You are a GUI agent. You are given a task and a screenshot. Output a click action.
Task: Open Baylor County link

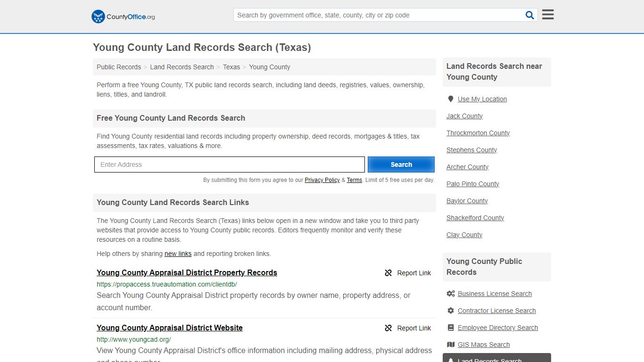click(467, 201)
